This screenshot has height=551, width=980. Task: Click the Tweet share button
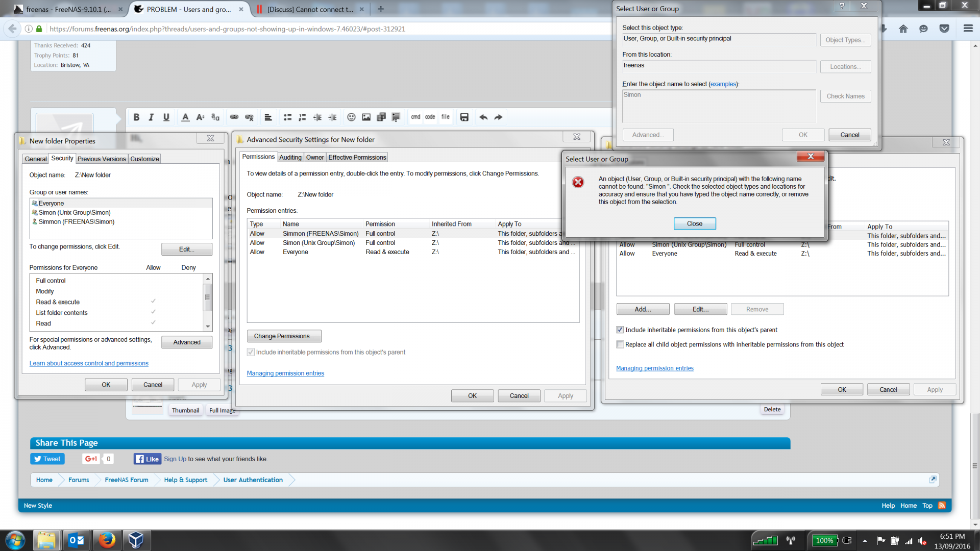[47, 459]
